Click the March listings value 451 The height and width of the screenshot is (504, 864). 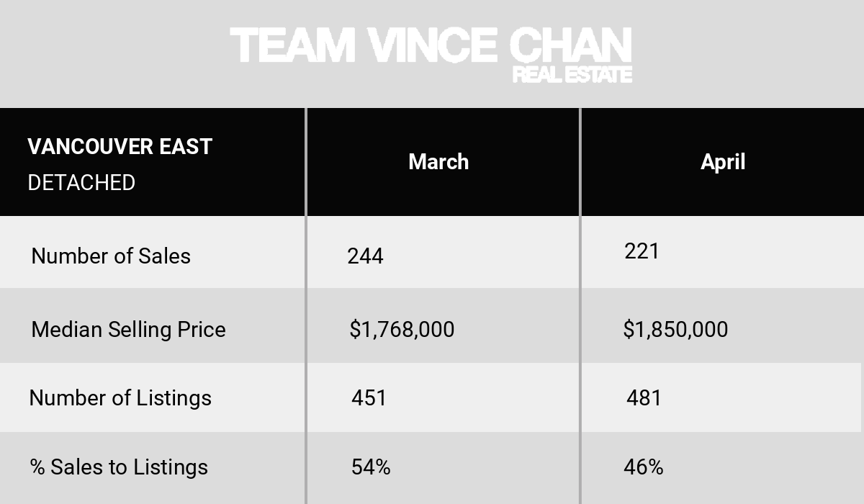pyautogui.click(x=369, y=397)
